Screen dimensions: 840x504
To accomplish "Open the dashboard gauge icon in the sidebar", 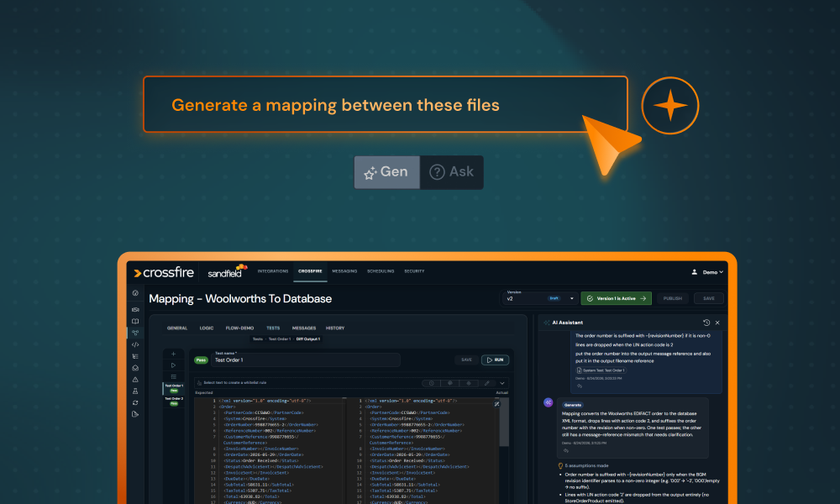I will (x=135, y=293).
